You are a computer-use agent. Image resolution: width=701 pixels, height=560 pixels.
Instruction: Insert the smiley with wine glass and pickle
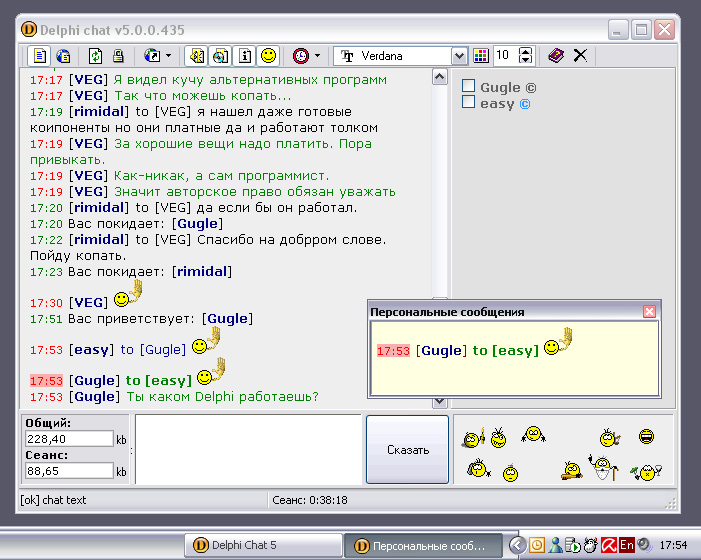[x=646, y=472]
